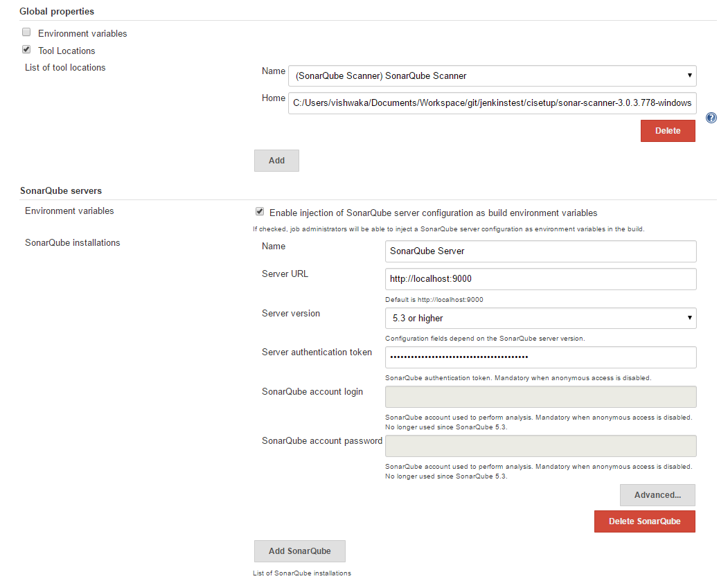Image resolution: width=728 pixels, height=581 pixels.
Task: Open help for the tool location entry
Action: (x=711, y=118)
